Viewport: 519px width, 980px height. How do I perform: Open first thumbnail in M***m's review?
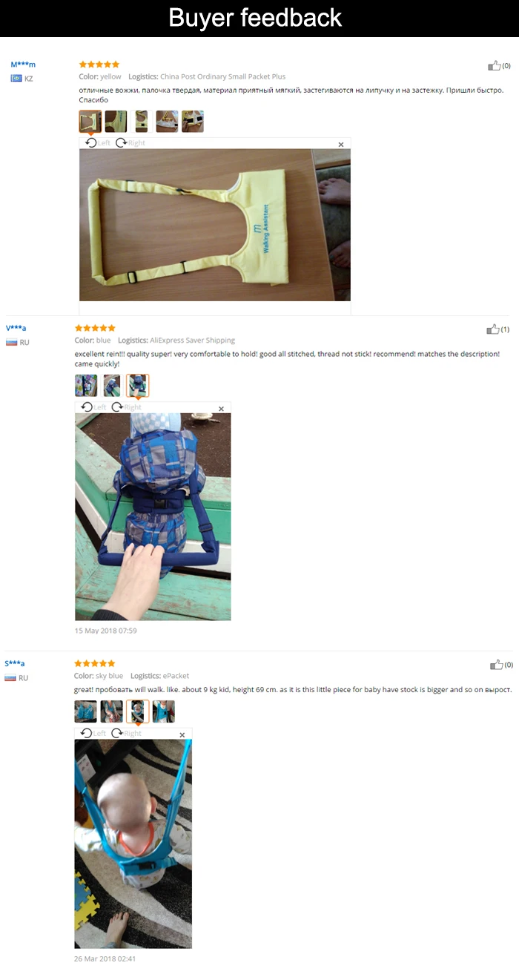tap(90, 121)
